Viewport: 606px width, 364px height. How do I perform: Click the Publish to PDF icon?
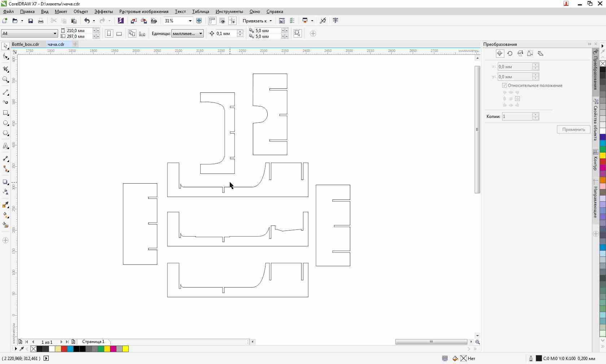tap(154, 21)
